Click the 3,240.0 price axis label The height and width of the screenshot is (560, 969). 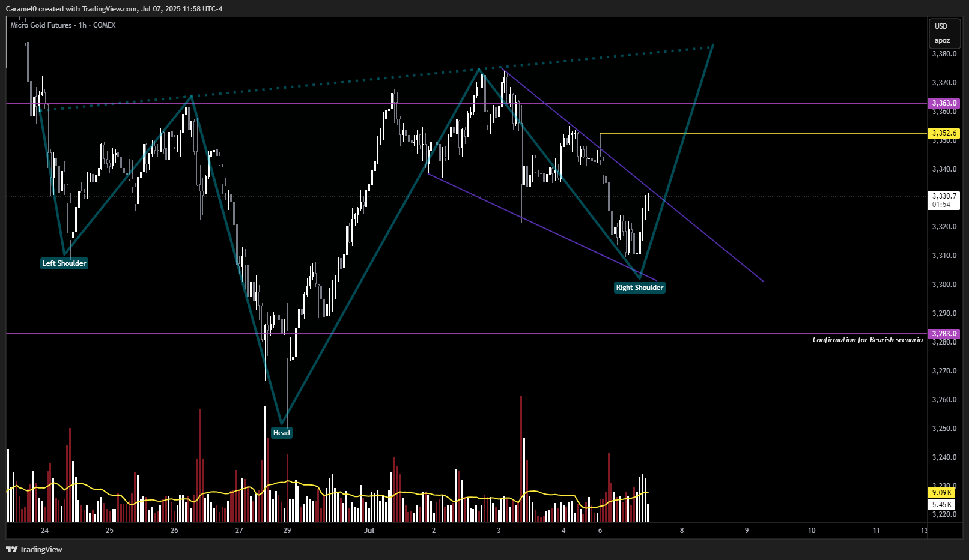tap(944, 457)
